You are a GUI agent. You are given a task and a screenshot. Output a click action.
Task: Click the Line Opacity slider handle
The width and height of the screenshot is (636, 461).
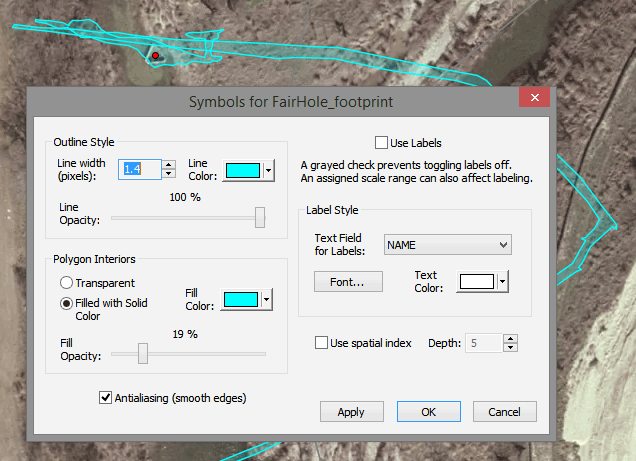pos(260,217)
